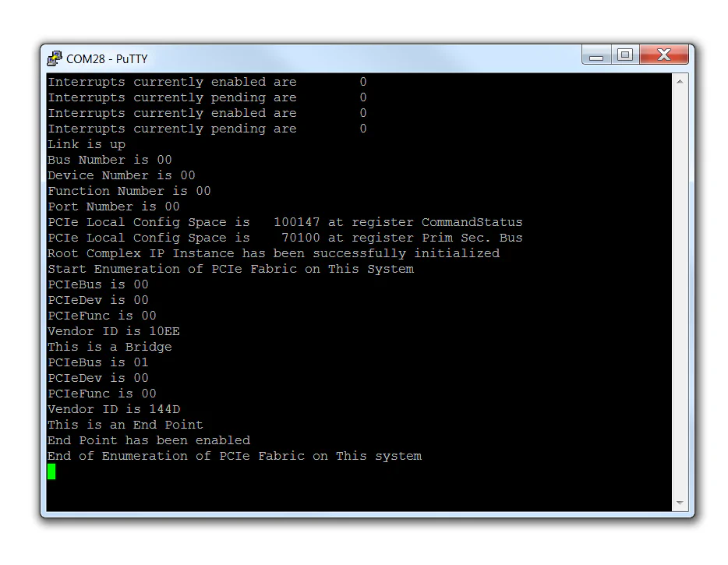
Task: Click the green cursor block in terminal
Action: coord(51,471)
